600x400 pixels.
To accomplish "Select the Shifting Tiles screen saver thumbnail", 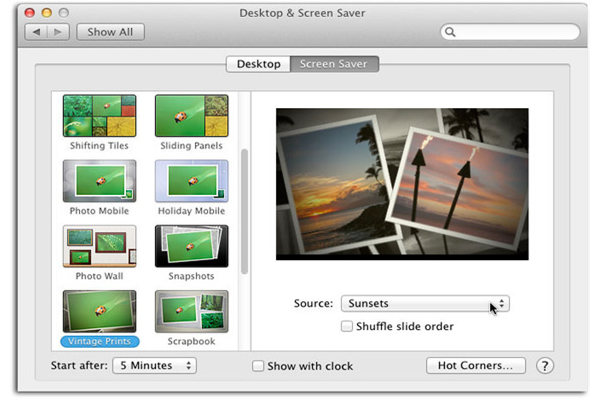I will tap(99, 116).
